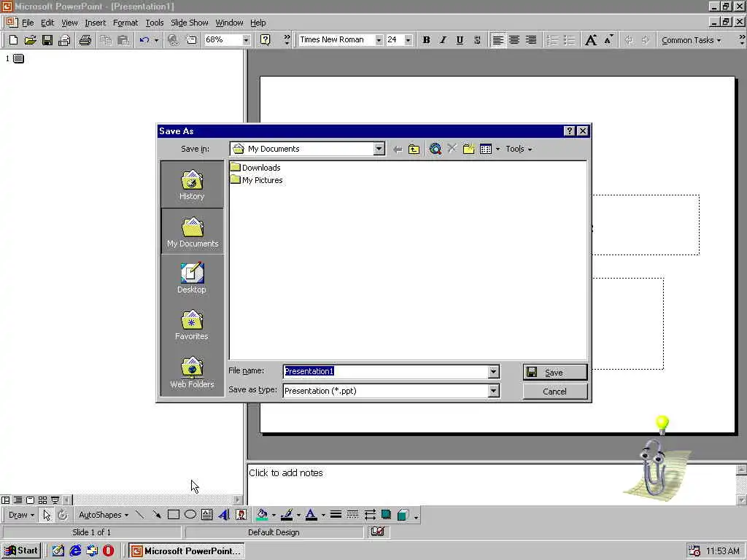Screen dimensions: 747x560
Task: Open the File menu
Action: click(28, 23)
